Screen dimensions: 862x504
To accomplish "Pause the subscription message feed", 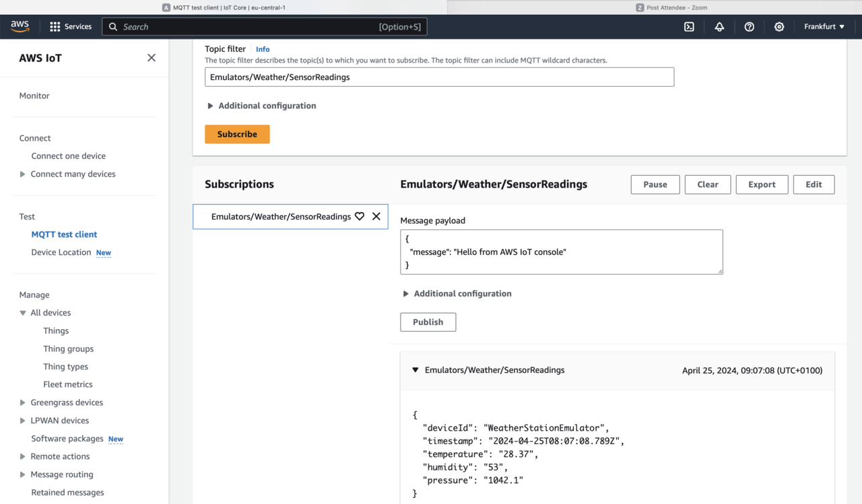I will pyautogui.click(x=655, y=184).
